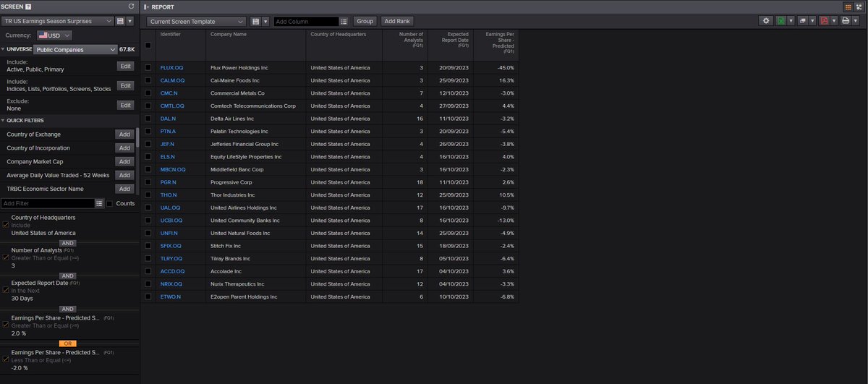Open the Current Screen Template dropdown

(196, 22)
